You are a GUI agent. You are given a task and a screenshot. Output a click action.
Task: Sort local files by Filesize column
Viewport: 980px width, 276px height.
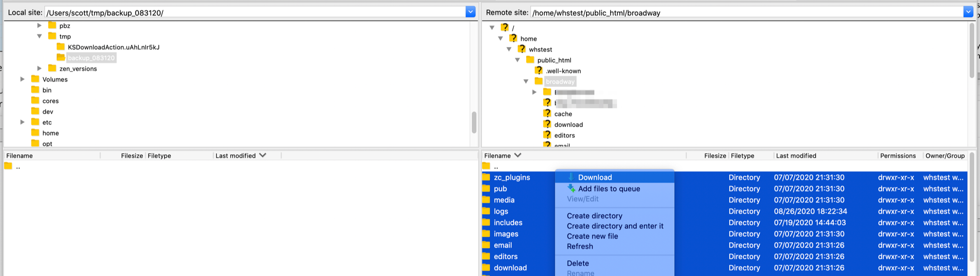[122, 156]
